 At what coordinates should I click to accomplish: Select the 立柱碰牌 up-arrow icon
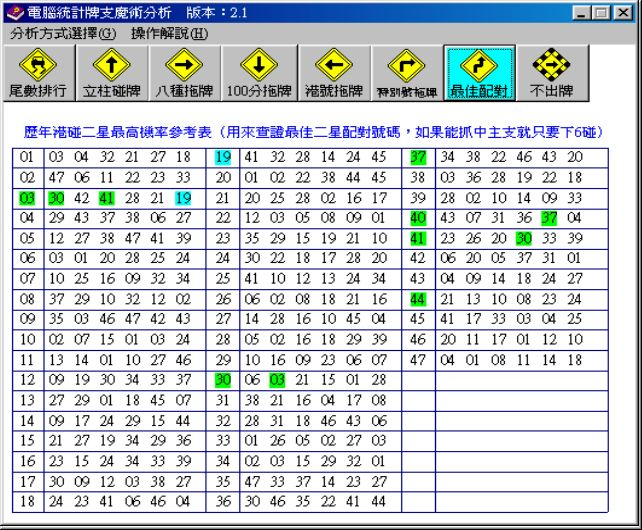point(111,75)
